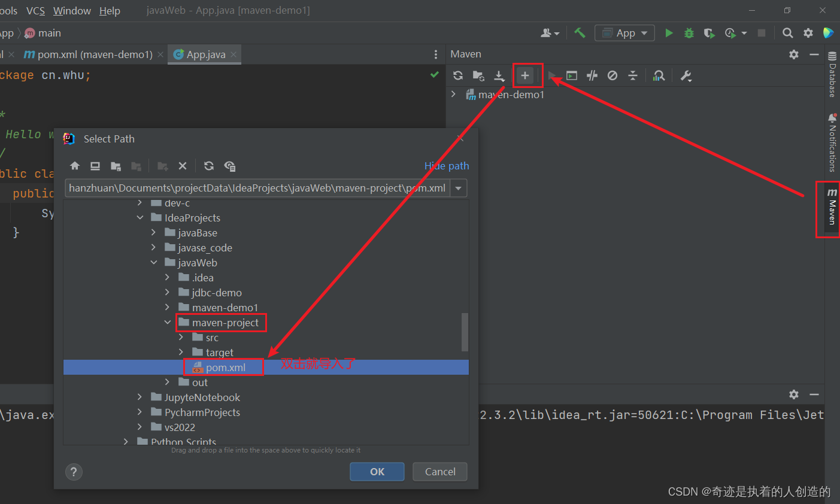Click path text field in Select Path
The width and height of the screenshot is (840, 504).
click(257, 188)
